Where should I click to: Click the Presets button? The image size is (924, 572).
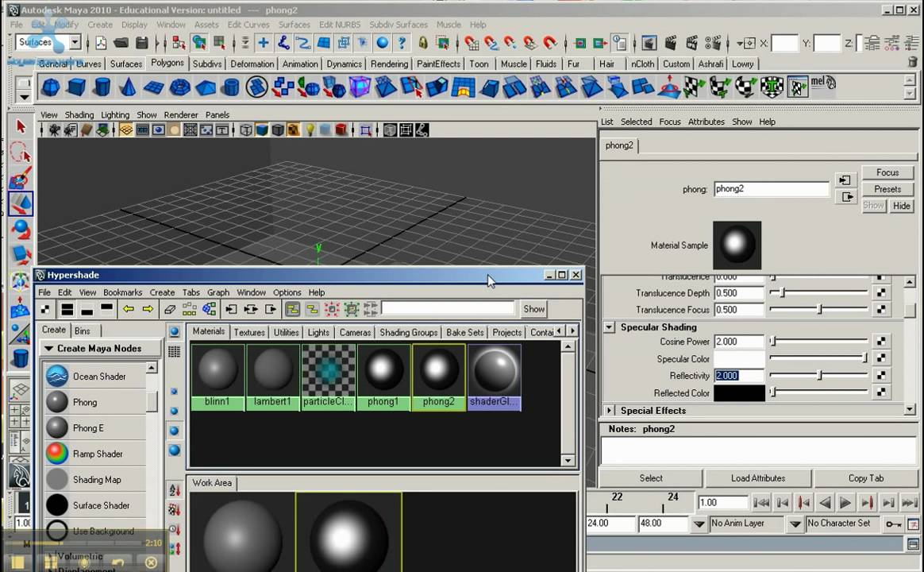pyautogui.click(x=887, y=189)
